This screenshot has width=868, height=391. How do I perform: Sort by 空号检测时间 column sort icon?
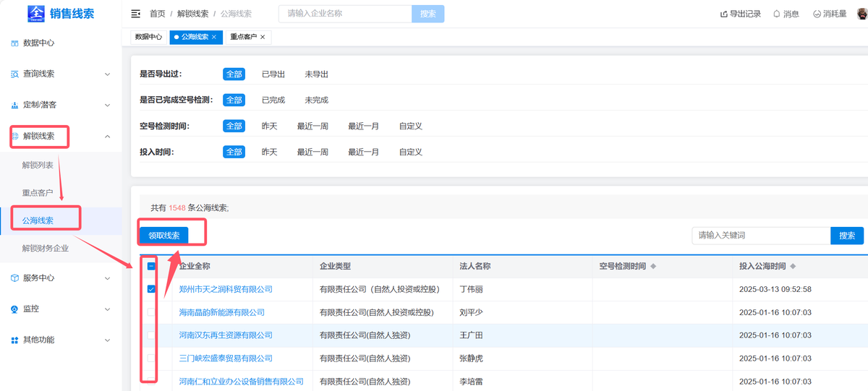[x=654, y=267]
